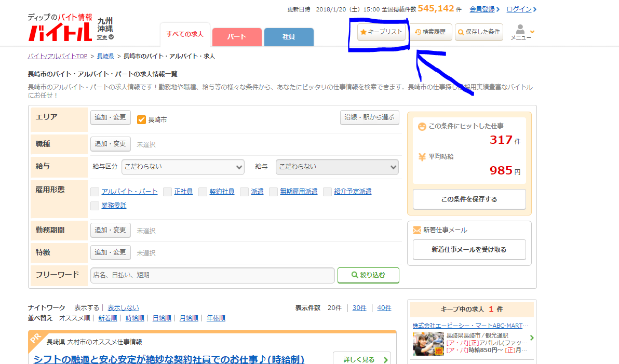Change region via 変更 arrow icon
Image resolution: width=619 pixels, height=364 pixels.
(111, 37)
